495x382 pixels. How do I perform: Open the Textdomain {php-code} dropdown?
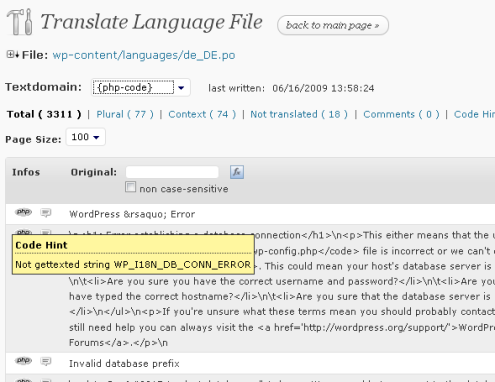point(141,88)
